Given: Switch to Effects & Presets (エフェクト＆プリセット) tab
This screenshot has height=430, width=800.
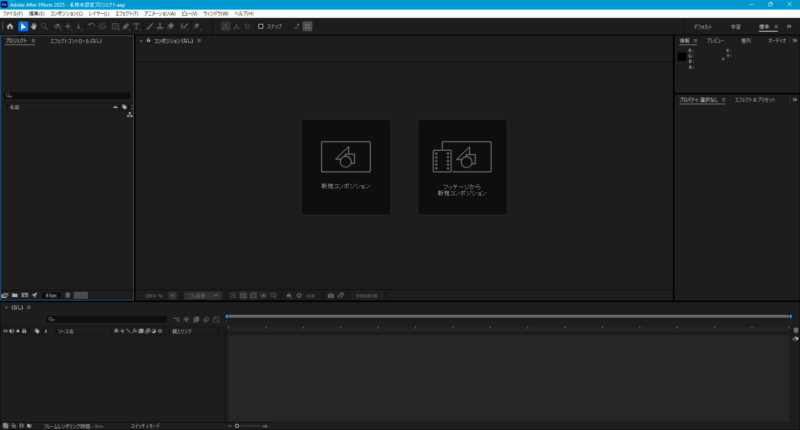Looking at the screenshot, I should coord(755,100).
